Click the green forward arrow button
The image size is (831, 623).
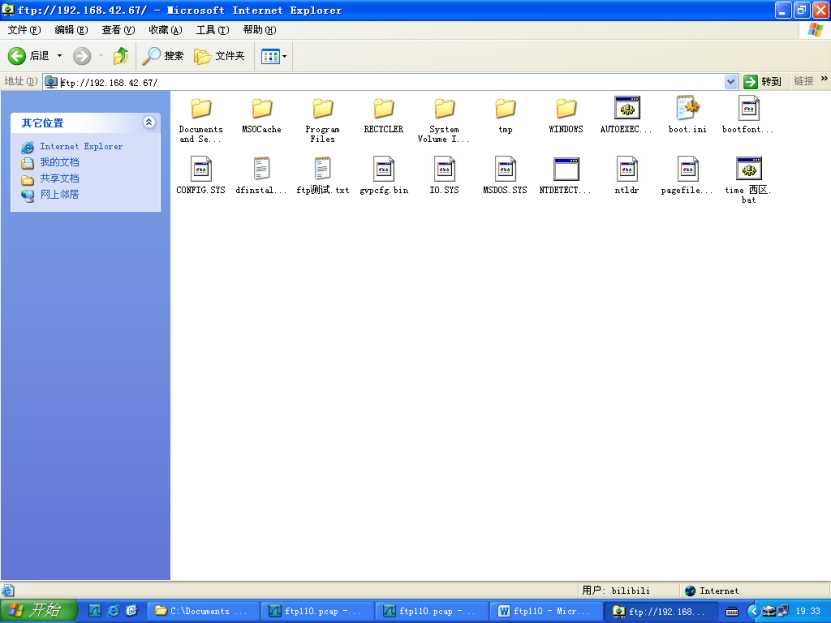82,56
